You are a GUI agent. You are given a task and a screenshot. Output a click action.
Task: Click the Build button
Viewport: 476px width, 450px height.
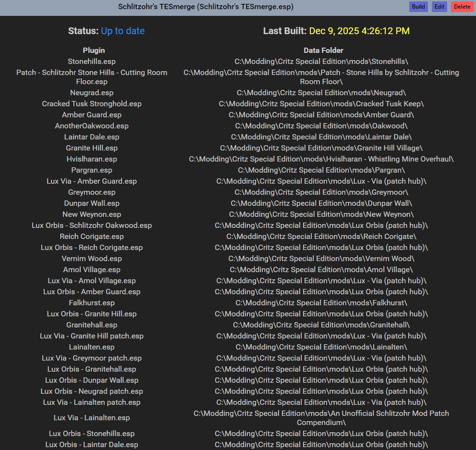pos(418,7)
